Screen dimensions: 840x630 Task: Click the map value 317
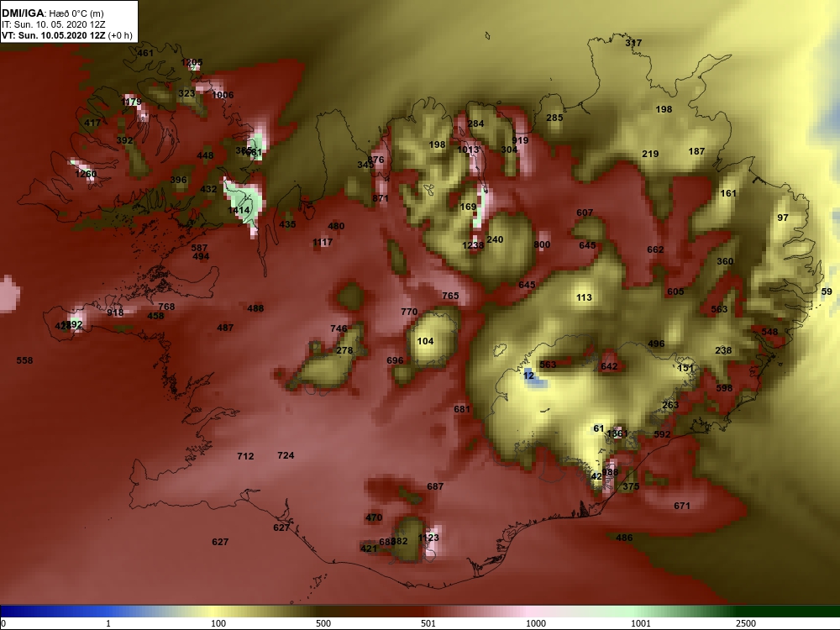(x=633, y=43)
